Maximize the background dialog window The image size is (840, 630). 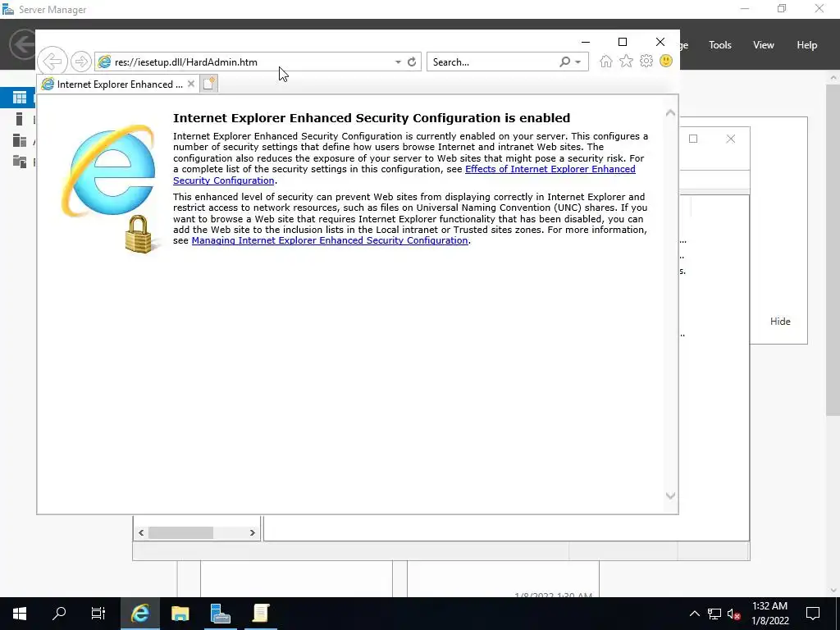pos(693,139)
